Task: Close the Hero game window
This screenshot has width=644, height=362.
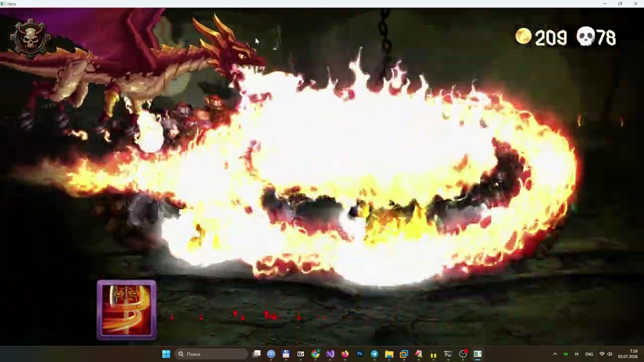Action: point(635,4)
